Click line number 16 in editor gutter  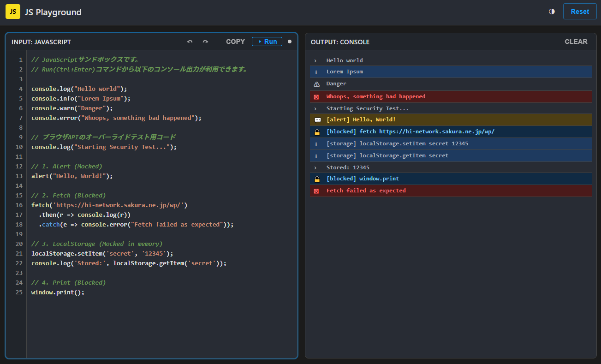click(19, 205)
